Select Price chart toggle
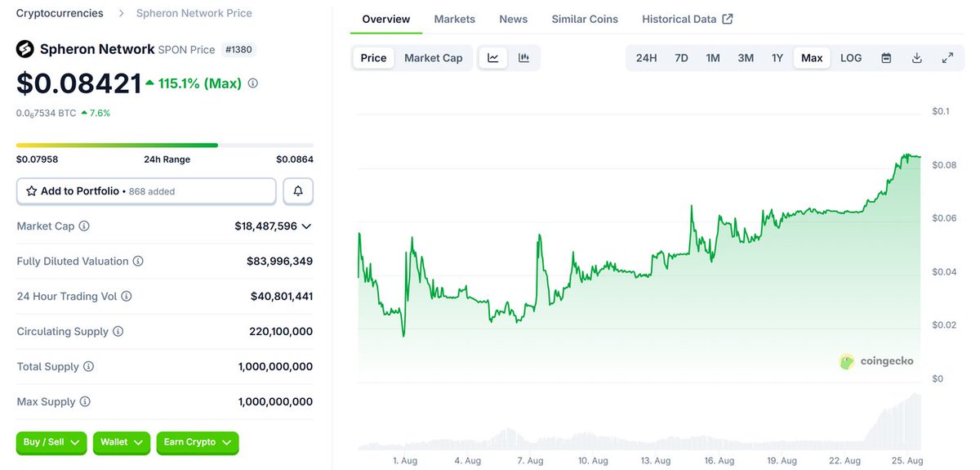This screenshot has width=980, height=470. click(374, 58)
